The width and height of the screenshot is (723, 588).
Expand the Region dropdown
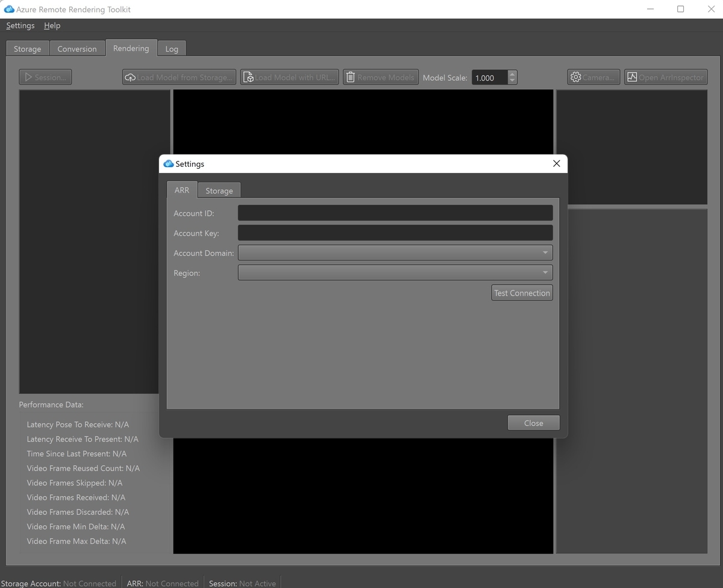(395, 273)
